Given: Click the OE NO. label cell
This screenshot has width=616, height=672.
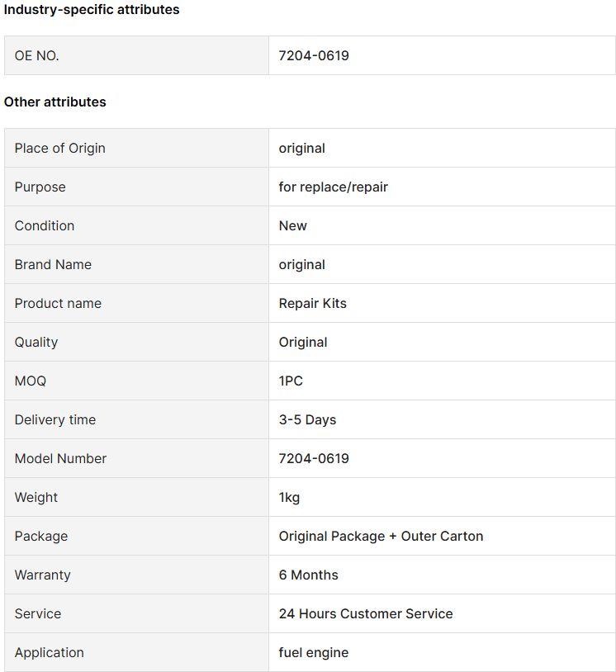Looking at the screenshot, I should pyautogui.click(x=137, y=55).
